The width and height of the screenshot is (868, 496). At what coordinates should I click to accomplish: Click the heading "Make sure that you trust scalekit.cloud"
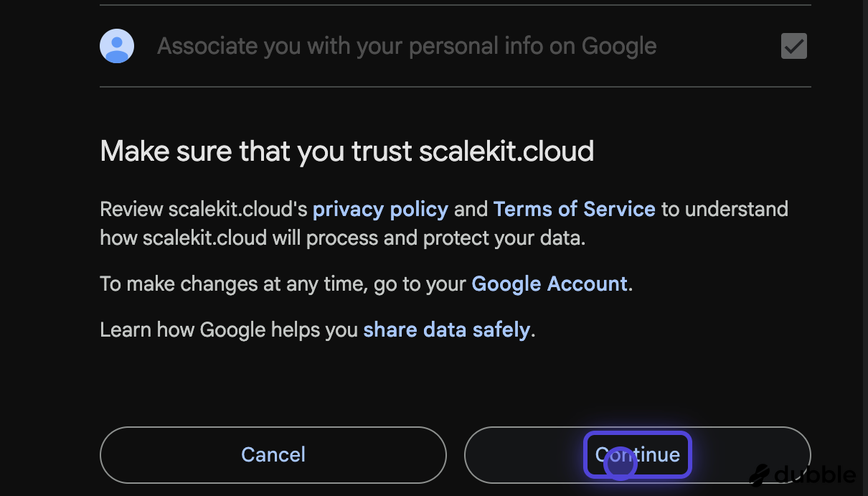(x=347, y=151)
